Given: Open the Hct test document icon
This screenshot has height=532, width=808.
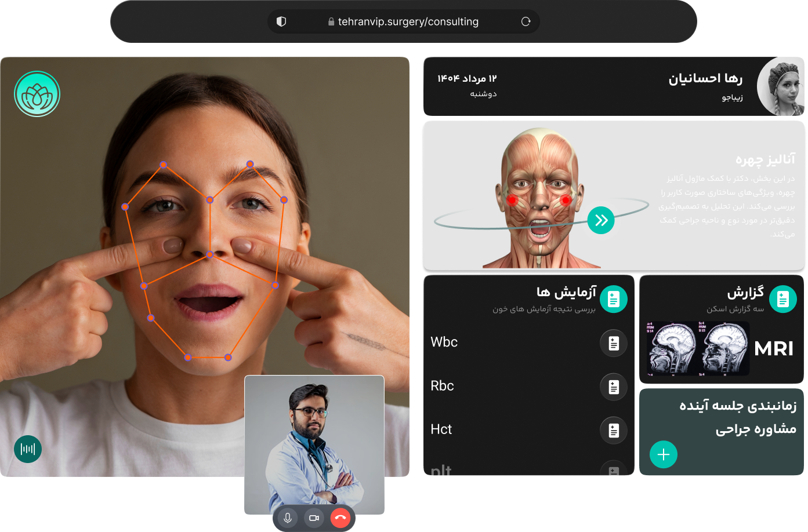Looking at the screenshot, I should [x=613, y=430].
